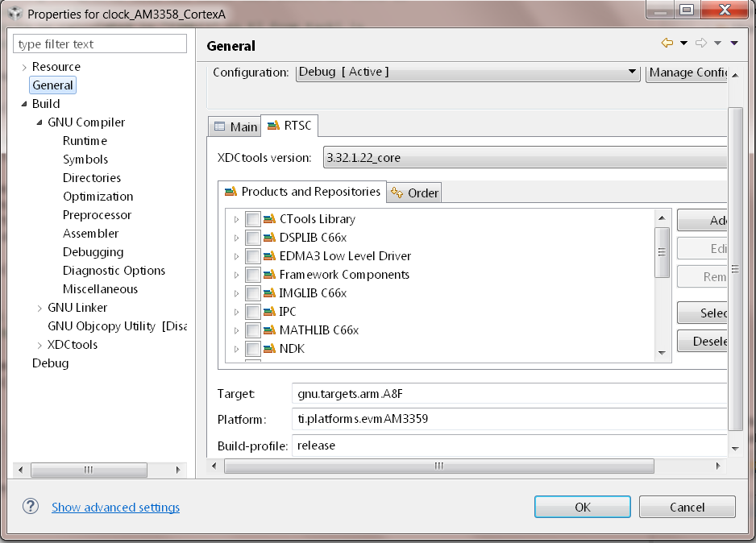
Task: Click the type filter text field
Action: [x=100, y=44]
